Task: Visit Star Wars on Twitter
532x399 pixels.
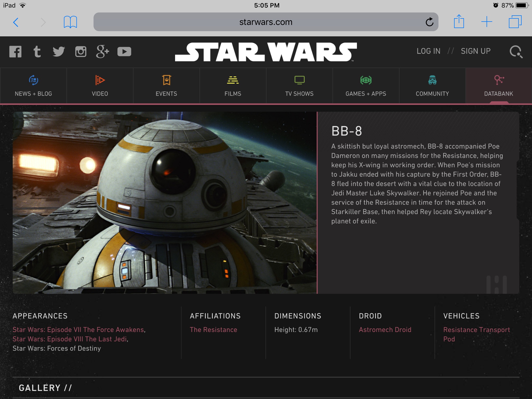Action: pos(59,52)
